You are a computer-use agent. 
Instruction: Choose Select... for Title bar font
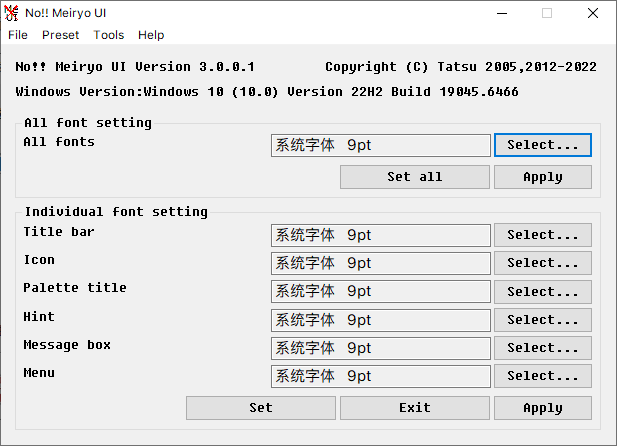point(543,235)
